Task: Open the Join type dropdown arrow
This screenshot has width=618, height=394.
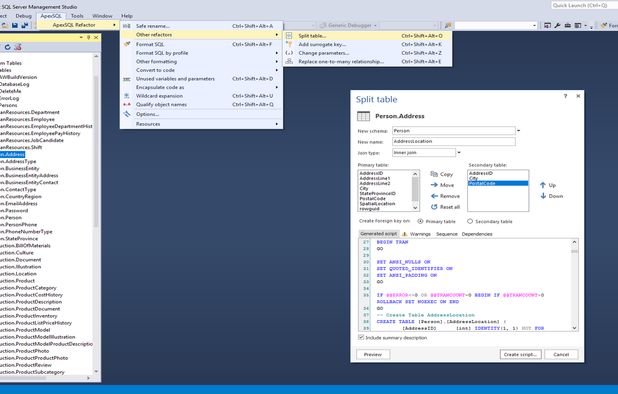Action: coord(459,152)
